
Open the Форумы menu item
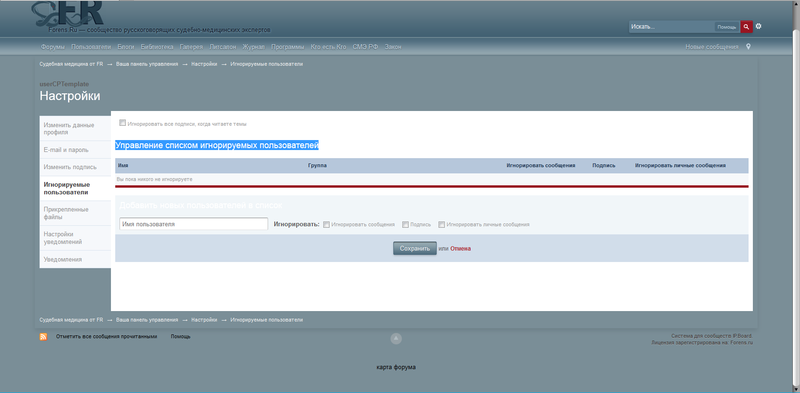53,47
